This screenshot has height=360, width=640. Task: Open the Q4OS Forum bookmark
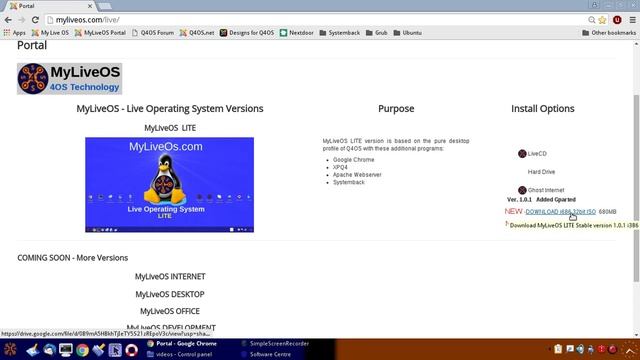(x=153, y=33)
